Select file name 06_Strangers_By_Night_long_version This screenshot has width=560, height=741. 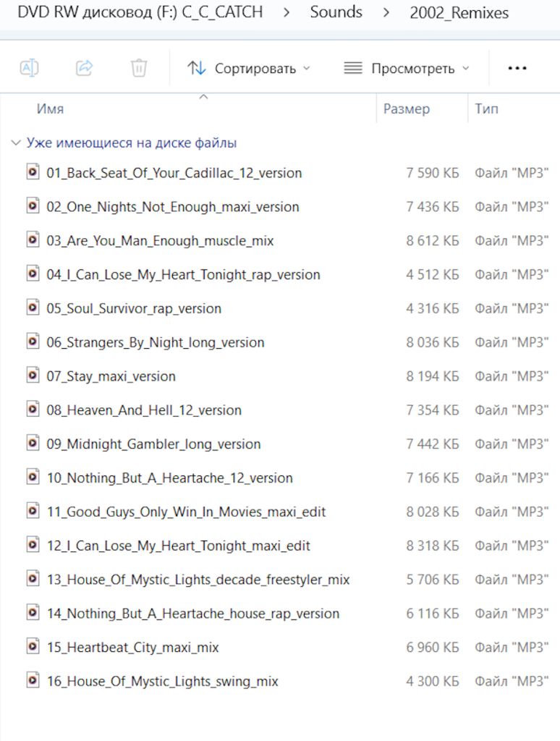click(155, 342)
